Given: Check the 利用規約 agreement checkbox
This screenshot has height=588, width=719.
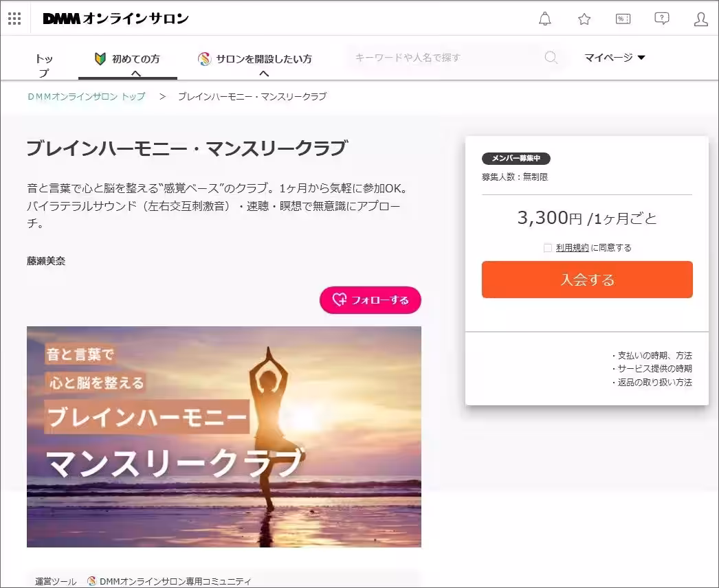Looking at the screenshot, I should (547, 248).
